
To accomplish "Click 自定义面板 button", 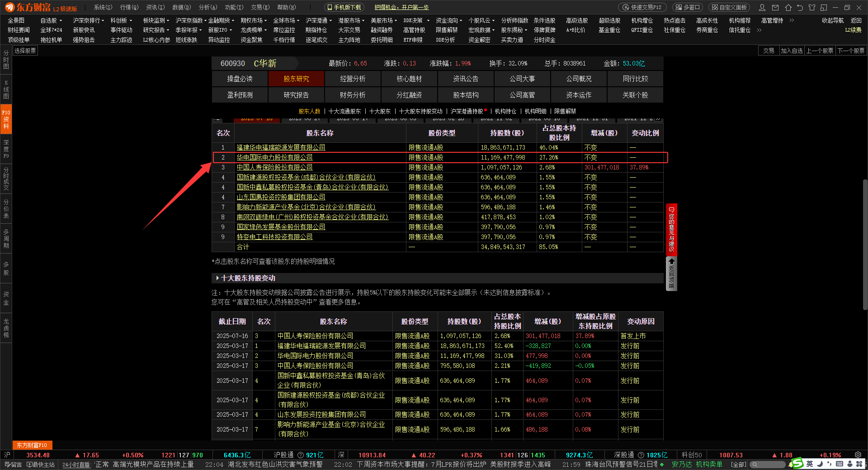I will 729,7.
